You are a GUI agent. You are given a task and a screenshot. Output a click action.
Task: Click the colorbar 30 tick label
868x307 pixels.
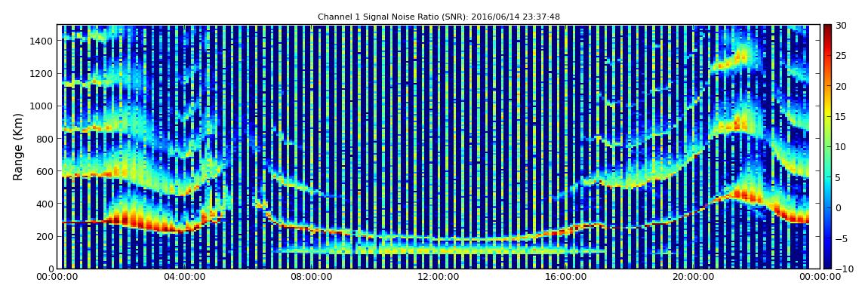tap(841, 26)
